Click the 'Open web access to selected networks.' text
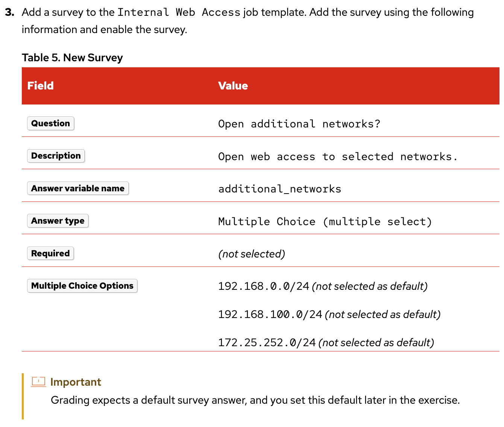 click(x=337, y=157)
